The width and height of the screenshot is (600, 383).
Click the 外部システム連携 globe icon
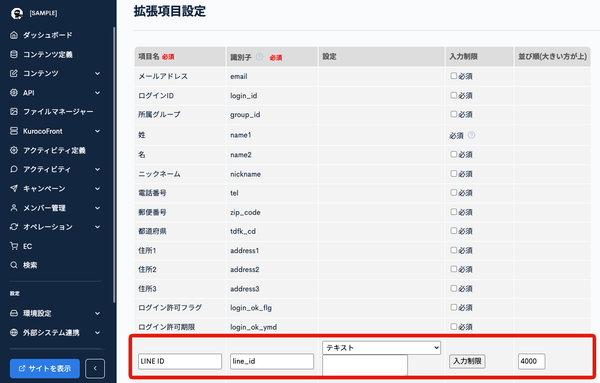pos(14,332)
